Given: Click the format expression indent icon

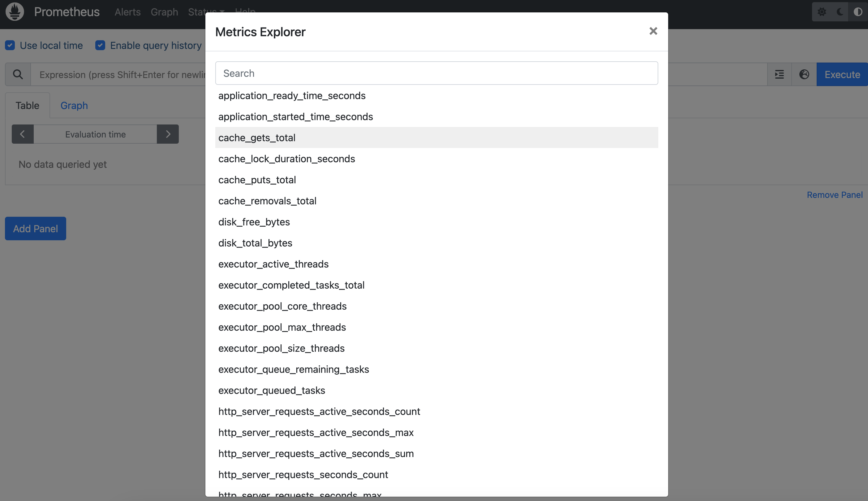Looking at the screenshot, I should 779,74.
